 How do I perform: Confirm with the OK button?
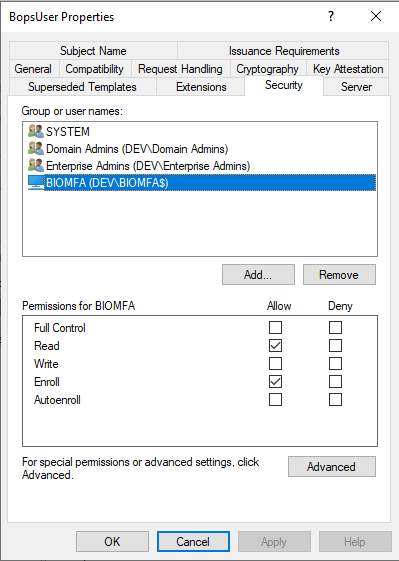pyautogui.click(x=112, y=541)
